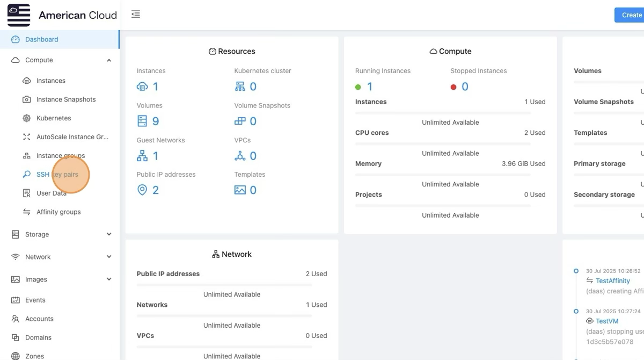Click the Public IP addresses pin icon
The image size is (644, 360).
click(x=142, y=190)
